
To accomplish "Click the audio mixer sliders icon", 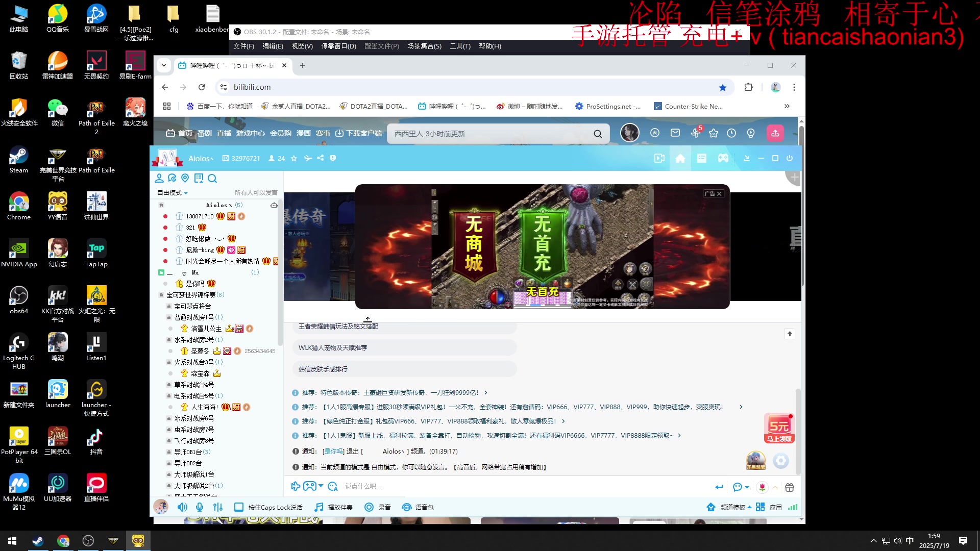I will click(x=218, y=507).
